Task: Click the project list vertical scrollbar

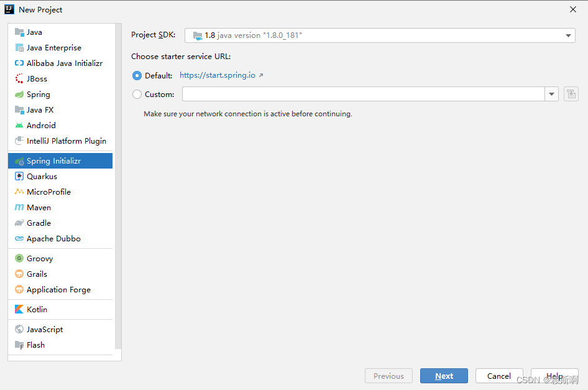Action: (x=118, y=186)
